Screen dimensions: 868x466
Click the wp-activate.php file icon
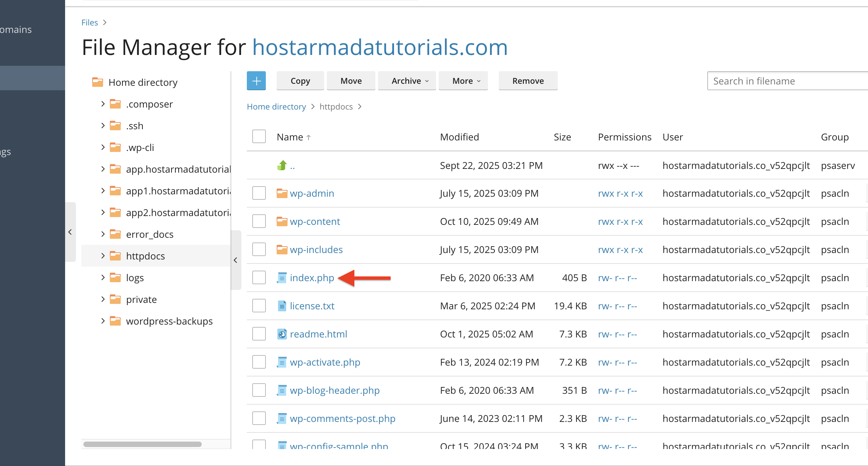(x=282, y=362)
